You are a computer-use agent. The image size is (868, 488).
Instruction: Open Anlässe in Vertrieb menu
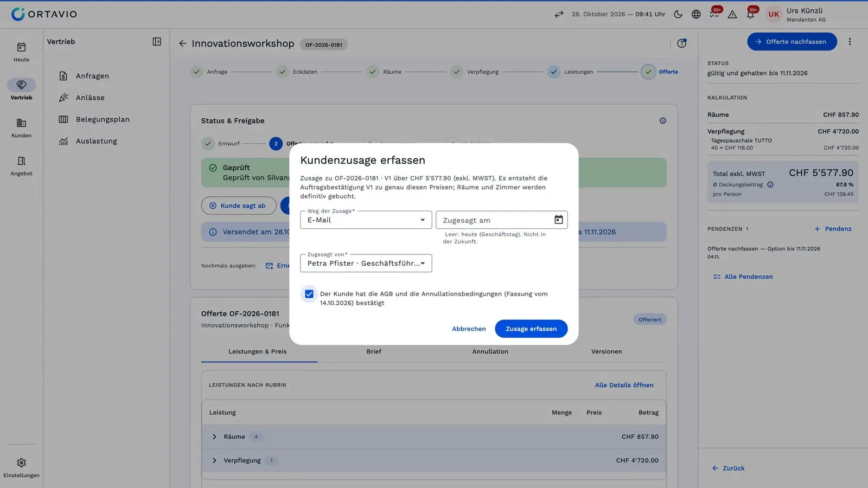pyautogui.click(x=90, y=98)
